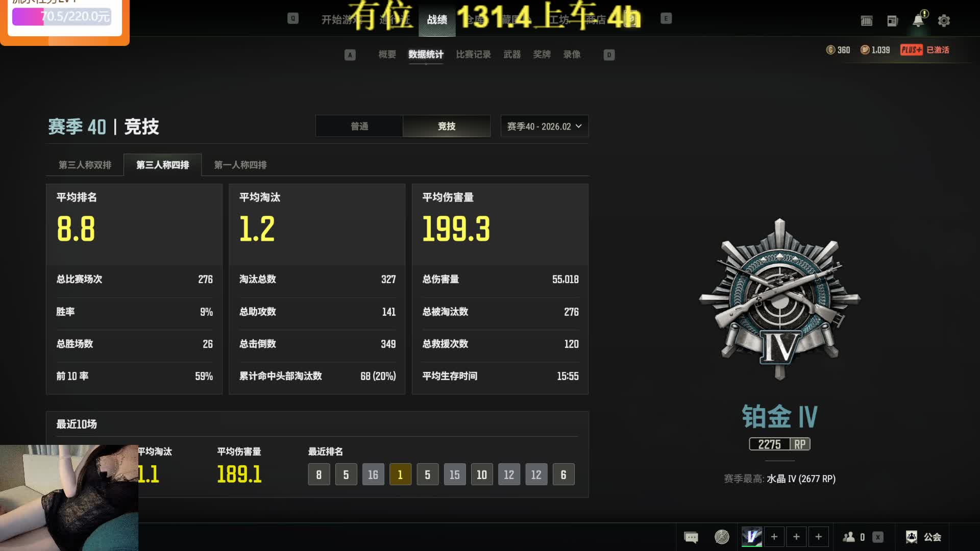The width and height of the screenshot is (980, 551).
Task: Open the chat bubble icon
Action: coord(691,537)
